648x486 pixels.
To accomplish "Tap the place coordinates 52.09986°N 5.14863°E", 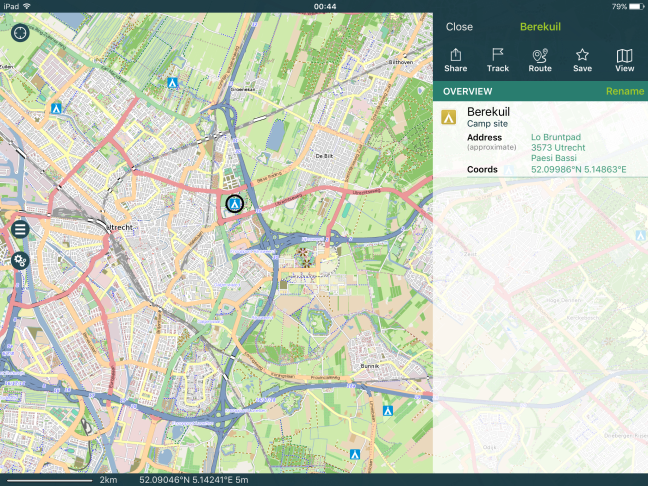I will [x=578, y=169].
